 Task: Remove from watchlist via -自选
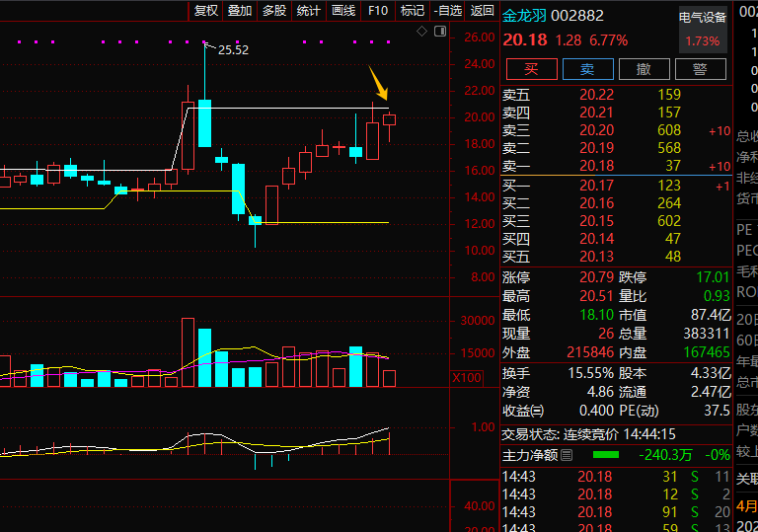pyautogui.click(x=448, y=11)
